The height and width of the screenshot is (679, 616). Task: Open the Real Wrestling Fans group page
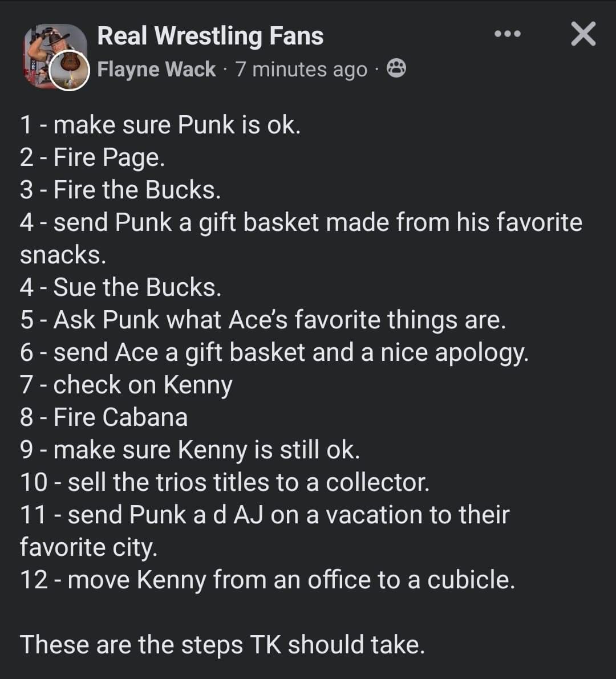[210, 35]
